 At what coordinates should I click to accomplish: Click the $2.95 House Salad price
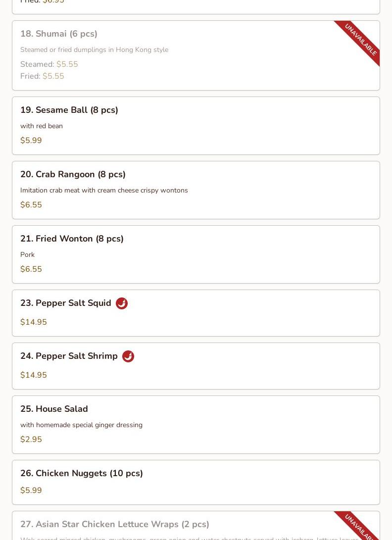pos(31,440)
